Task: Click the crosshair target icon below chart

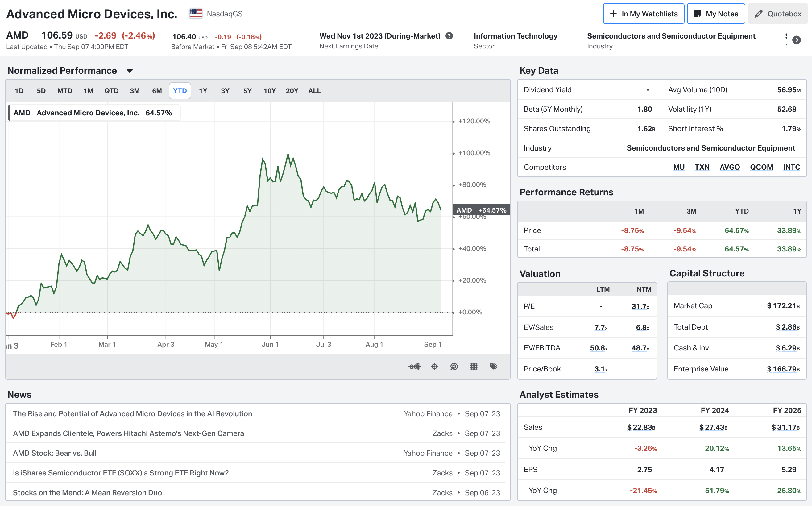Action: point(434,367)
